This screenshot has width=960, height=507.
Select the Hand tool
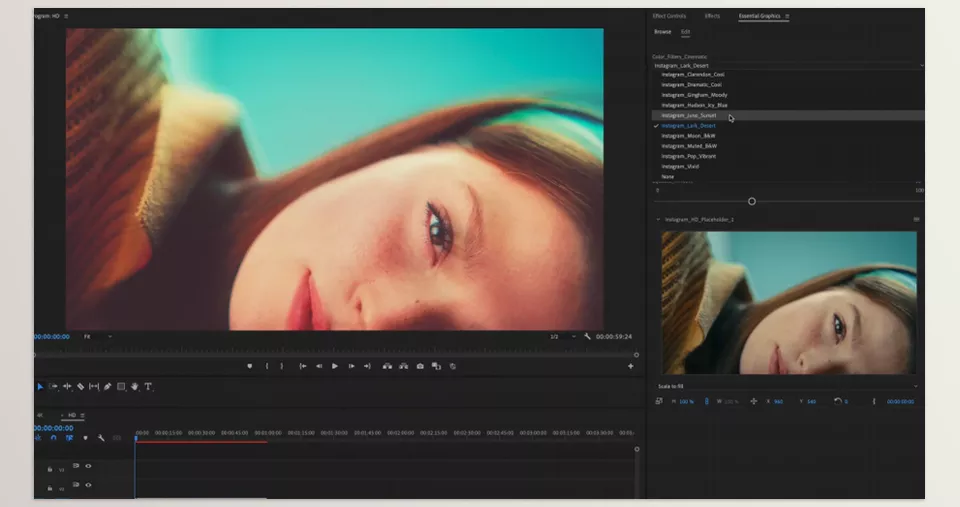[134, 386]
